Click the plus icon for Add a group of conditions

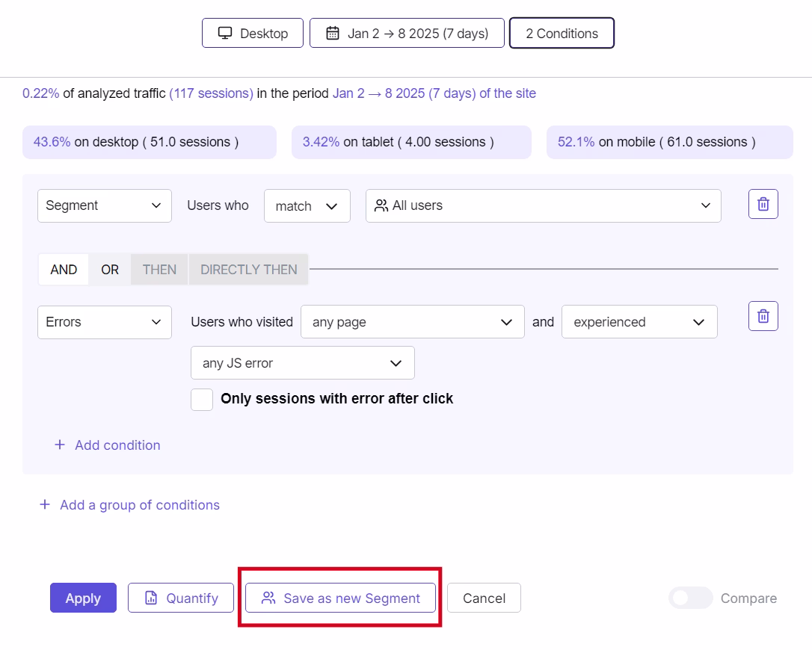click(45, 504)
